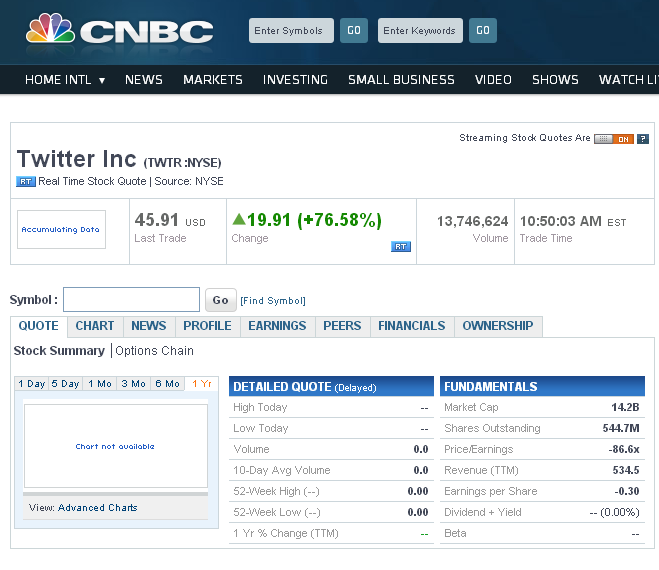Go to the INVESTING section
The width and height of the screenshot is (659, 570).
(295, 79)
